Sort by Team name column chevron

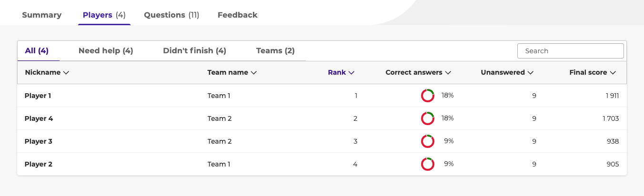[x=254, y=73]
